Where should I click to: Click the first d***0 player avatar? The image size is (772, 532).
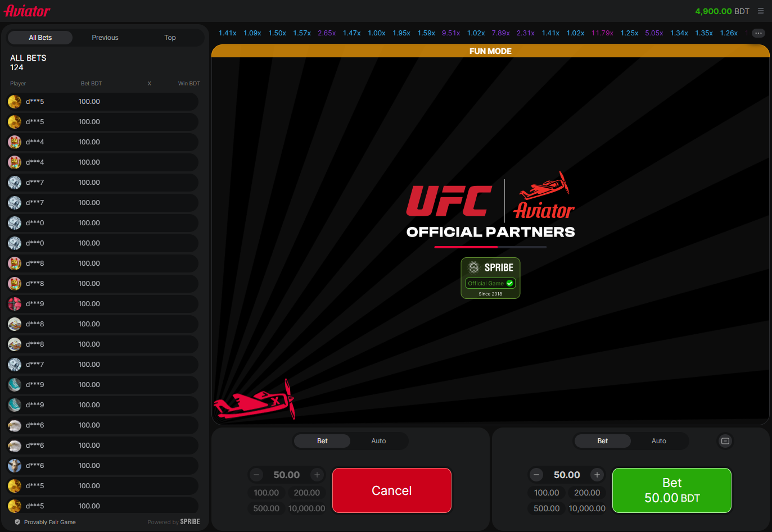(15, 223)
